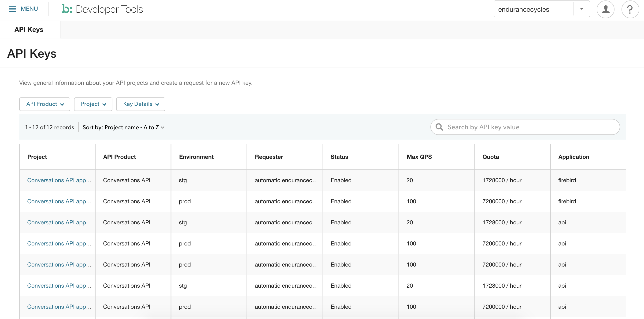Viewport: 644px width, 319px height.
Task: Click Conversations API product cell in first row
Action: click(x=127, y=180)
